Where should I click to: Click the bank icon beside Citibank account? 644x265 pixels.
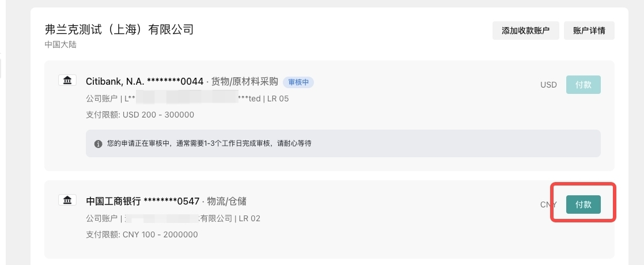click(68, 80)
